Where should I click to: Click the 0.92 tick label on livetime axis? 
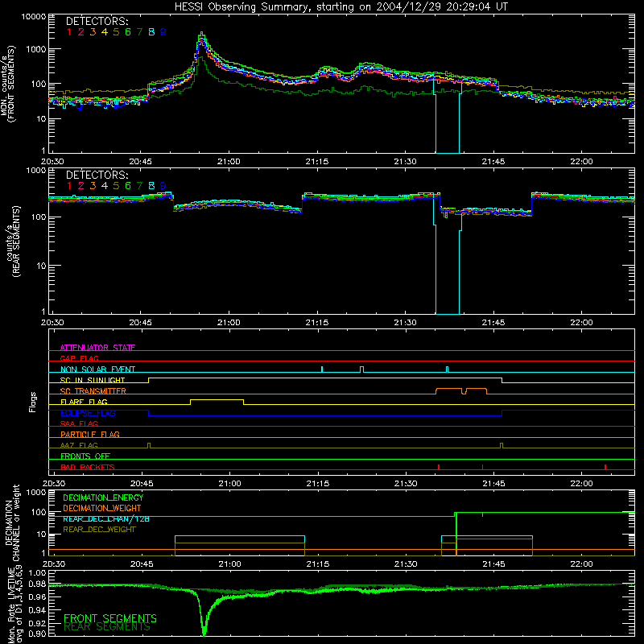[x=38, y=623]
